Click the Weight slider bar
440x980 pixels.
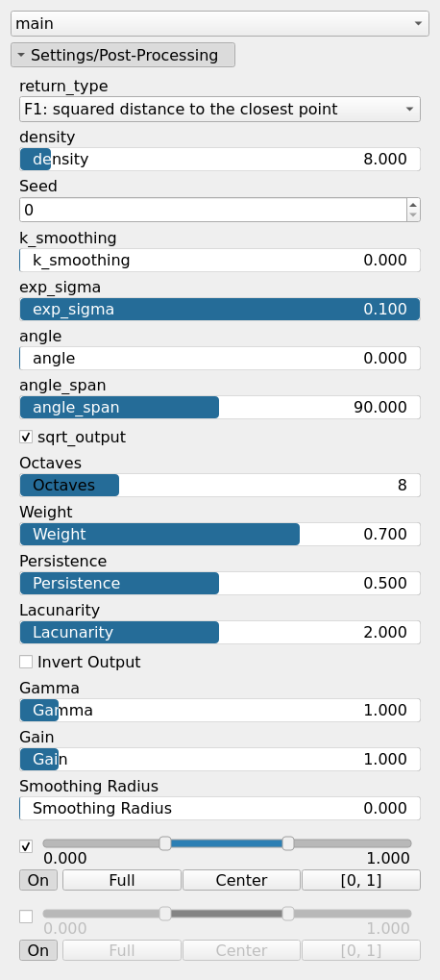pyautogui.click(x=220, y=535)
